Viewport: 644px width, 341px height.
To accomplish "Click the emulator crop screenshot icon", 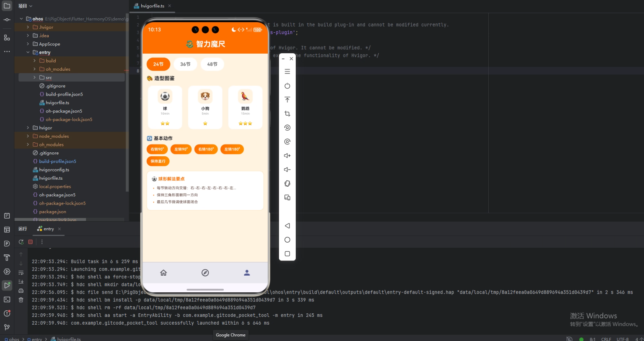I will [287, 114].
